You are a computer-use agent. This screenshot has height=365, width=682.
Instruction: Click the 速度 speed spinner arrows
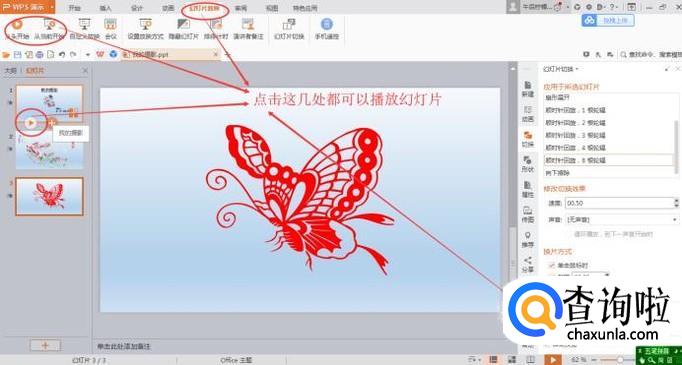676,203
